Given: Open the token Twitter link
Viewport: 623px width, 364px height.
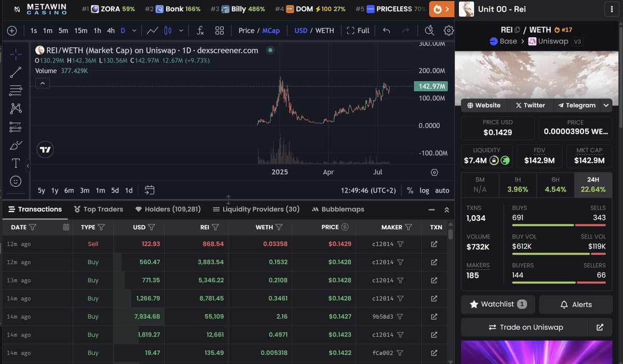Looking at the screenshot, I should [x=530, y=105].
